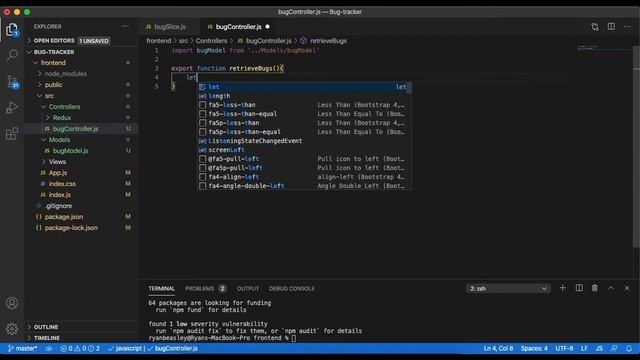This screenshot has height=360, width=640.
Task: Open the Run and Debug view
Action: pyautogui.click(x=12, y=108)
